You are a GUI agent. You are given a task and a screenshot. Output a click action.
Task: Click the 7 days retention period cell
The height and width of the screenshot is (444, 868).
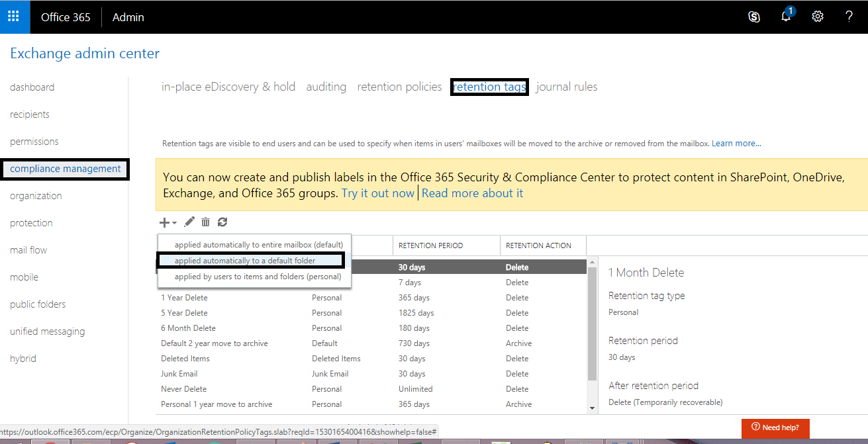410,283
